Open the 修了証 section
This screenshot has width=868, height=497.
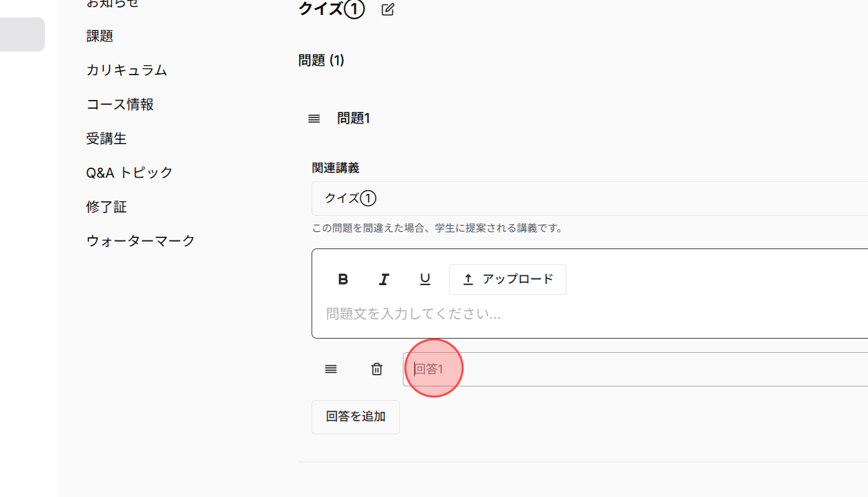[106, 206]
